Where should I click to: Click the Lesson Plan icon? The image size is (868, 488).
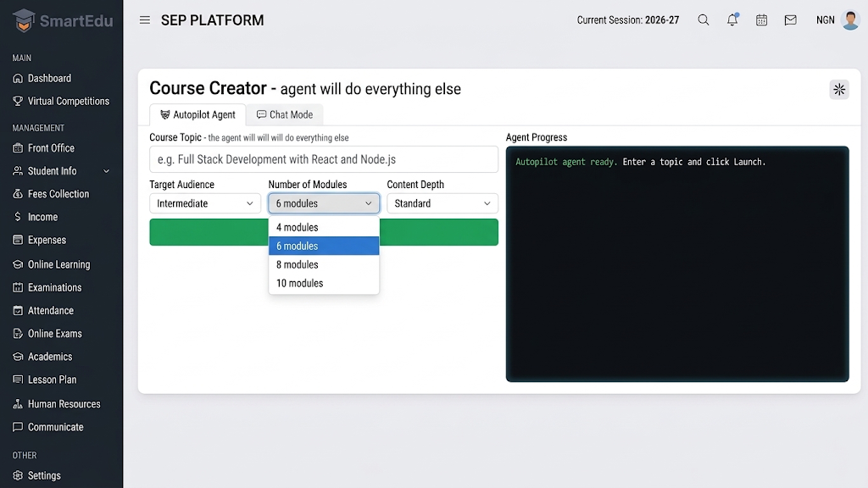pyautogui.click(x=18, y=380)
